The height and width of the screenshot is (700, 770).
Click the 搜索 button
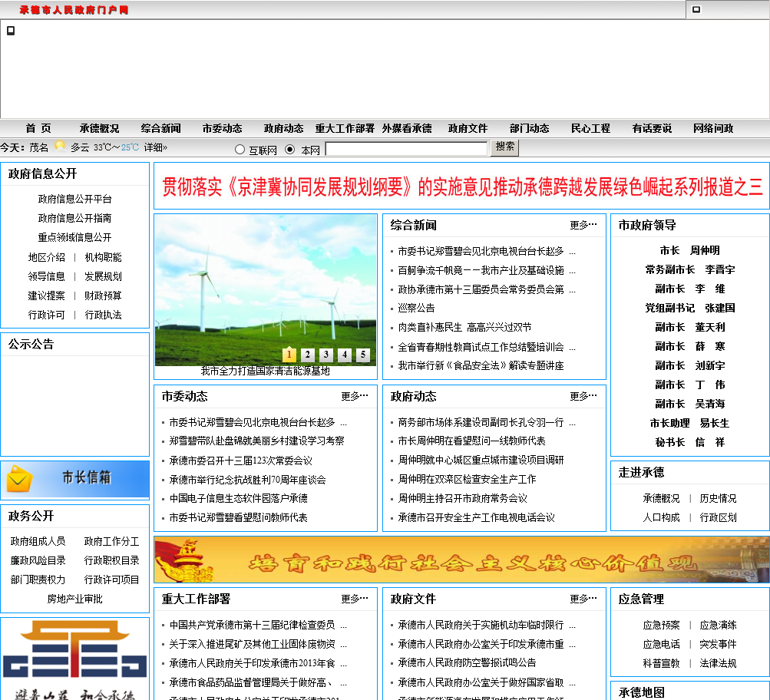click(505, 147)
